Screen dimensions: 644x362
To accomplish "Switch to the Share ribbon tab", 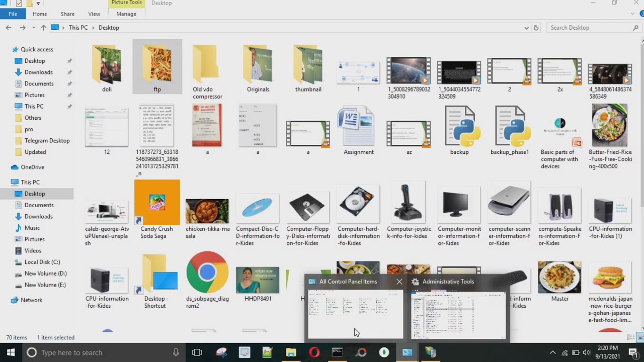I will click(x=67, y=14).
